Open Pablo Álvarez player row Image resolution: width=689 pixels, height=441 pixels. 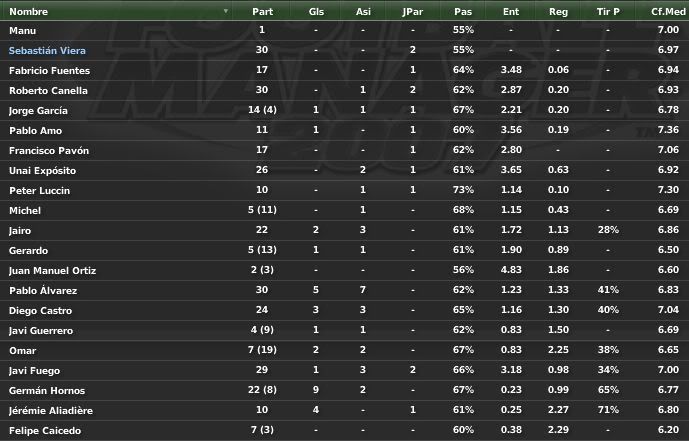tap(344, 290)
